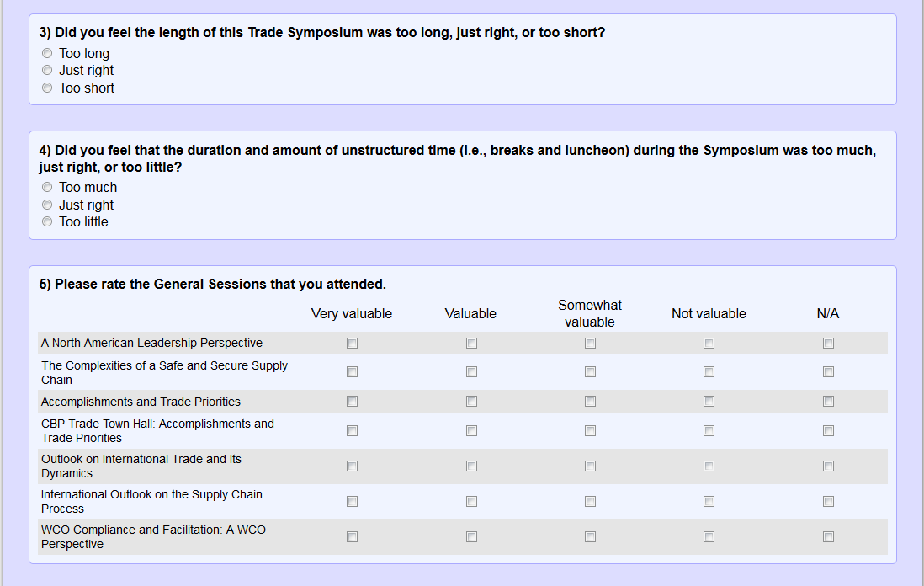Check Very valuable for Accomplishments and Trade Priorities
The image size is (924, 586).
coord(352,402)
